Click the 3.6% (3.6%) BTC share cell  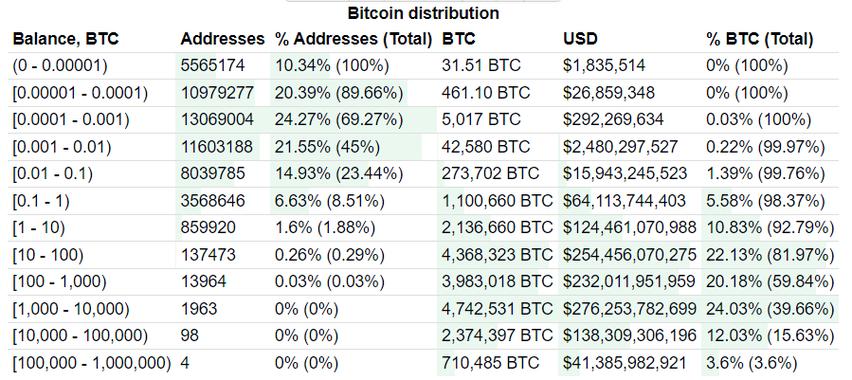[x=751, y=363]
